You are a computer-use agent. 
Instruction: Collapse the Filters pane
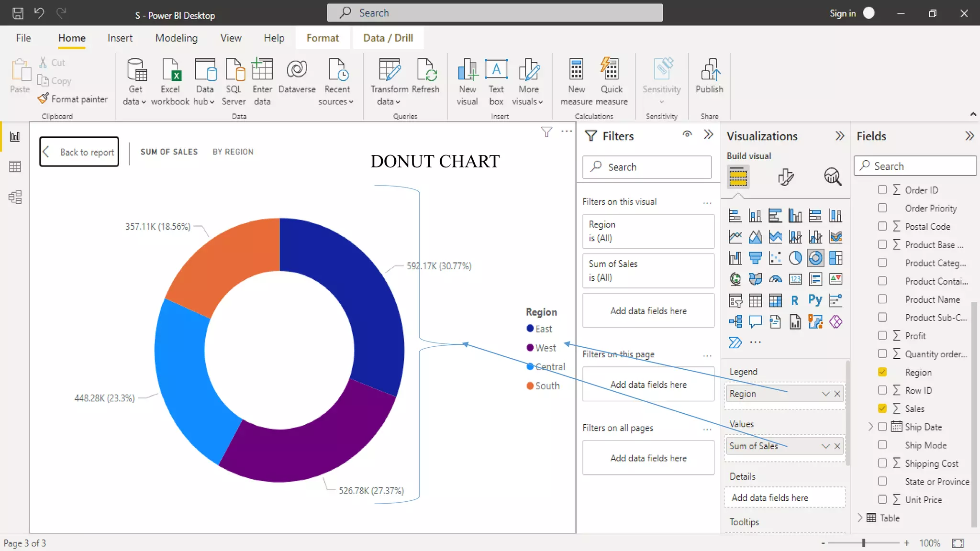(709, 134)
